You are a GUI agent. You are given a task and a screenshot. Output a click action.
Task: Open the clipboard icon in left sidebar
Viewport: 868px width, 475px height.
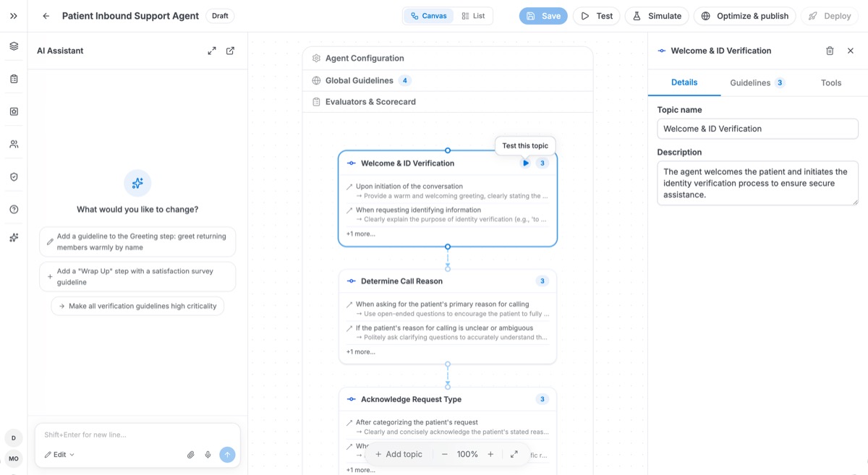[x=14, y=79]
